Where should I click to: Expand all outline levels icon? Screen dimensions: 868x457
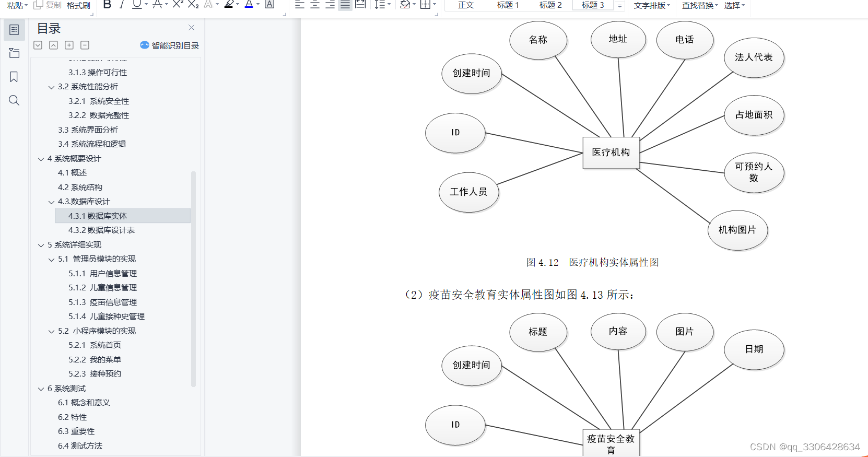[38, 45]
